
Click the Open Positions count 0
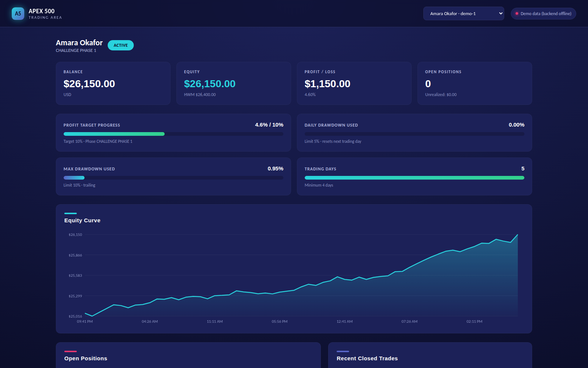coord(428,84)
